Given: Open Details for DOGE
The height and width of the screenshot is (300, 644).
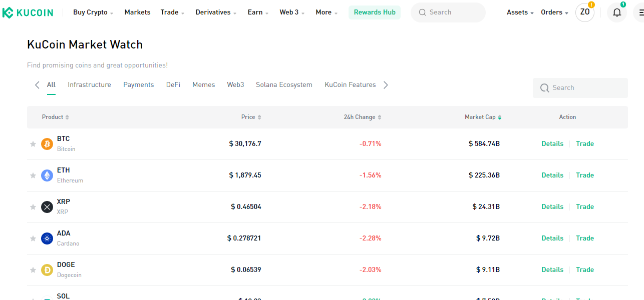Looking at the screenshot, I should coord(552,270).
